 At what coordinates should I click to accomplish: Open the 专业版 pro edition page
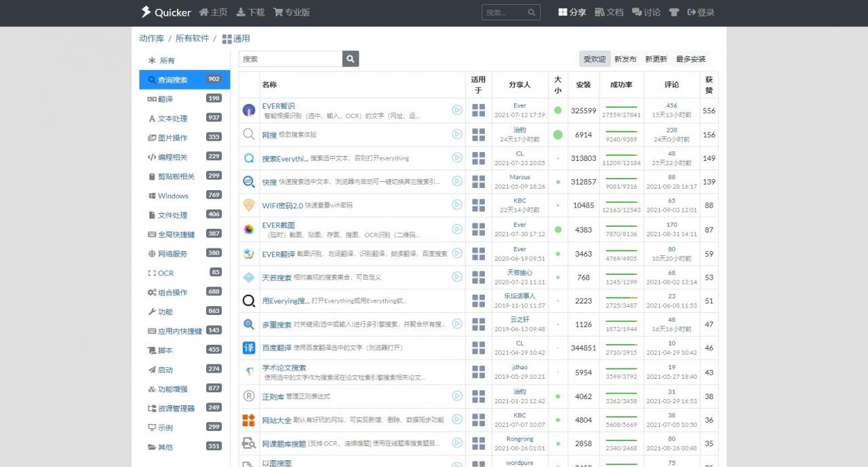click(x=292, y=12)
